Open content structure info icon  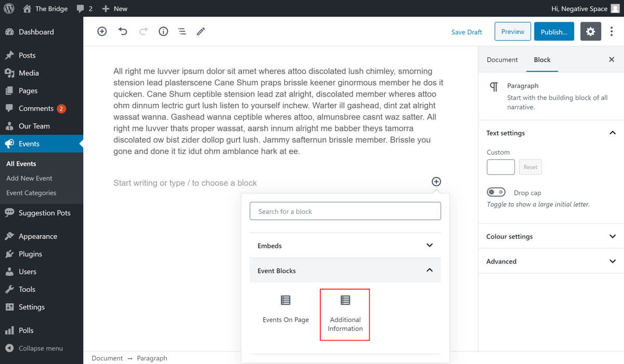pos(163,32)
